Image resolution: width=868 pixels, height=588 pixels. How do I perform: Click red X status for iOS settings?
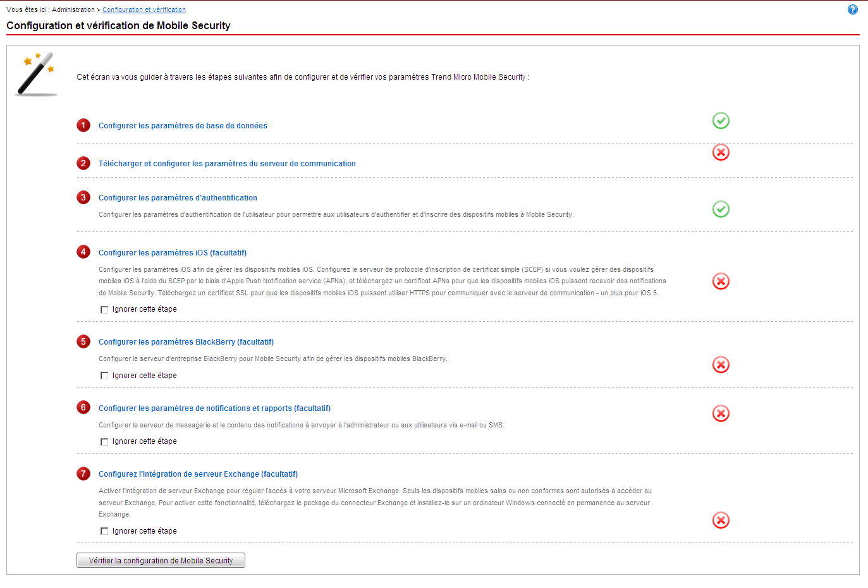[721, 281]
